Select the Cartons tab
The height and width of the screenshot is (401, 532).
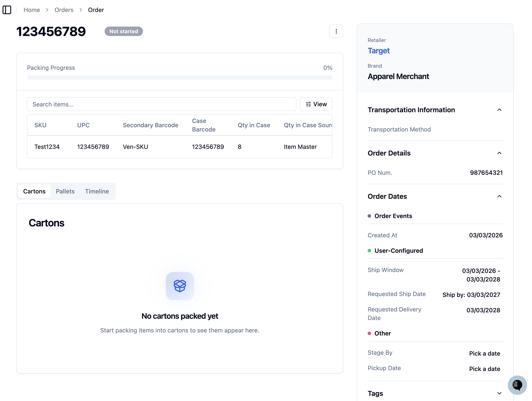pyautogui.click(x=34, y=191)
